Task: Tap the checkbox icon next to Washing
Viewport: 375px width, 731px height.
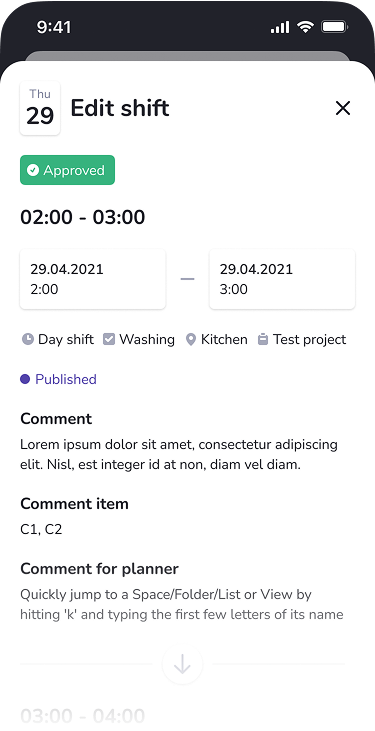Action: pyautogui.click(x=109, y=339)
